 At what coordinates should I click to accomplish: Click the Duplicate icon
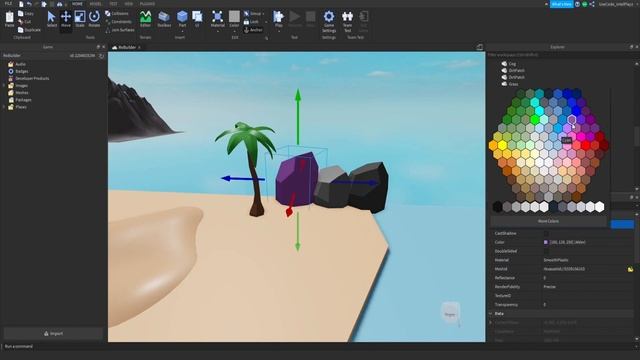point(21,30)
